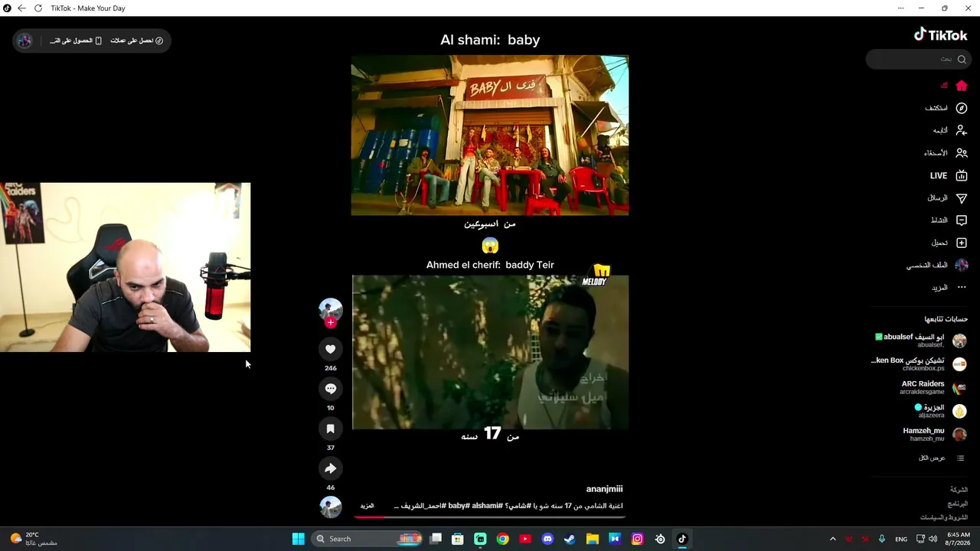The width and height of the screenshot is (980, 551).
Task: Click the taskbar Search box
Action: point(368,539)
